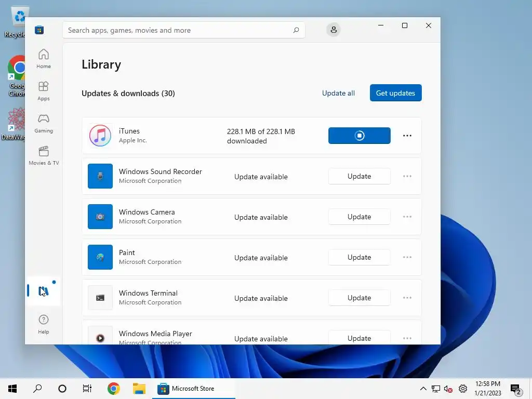Image resolution: width=532 pixels, height=399 pixels.
Task: Select the Recycle Bin desktop icon
Action: pos(16,22)
